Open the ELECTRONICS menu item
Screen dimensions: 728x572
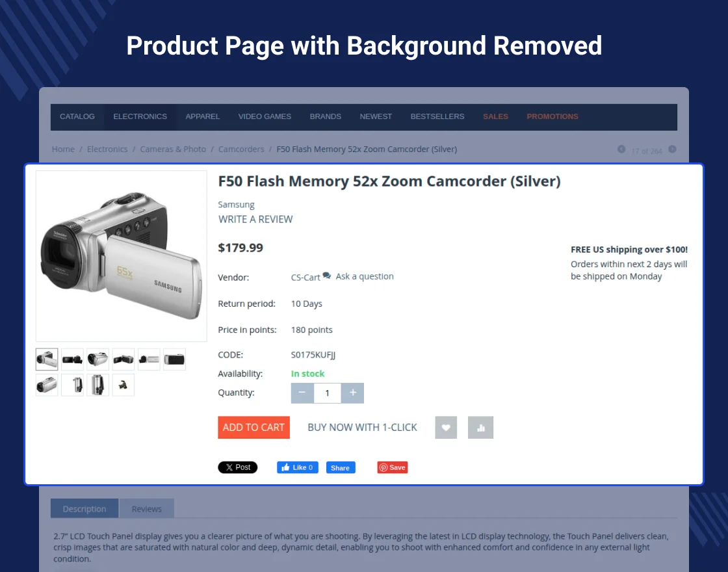(140, 116)
